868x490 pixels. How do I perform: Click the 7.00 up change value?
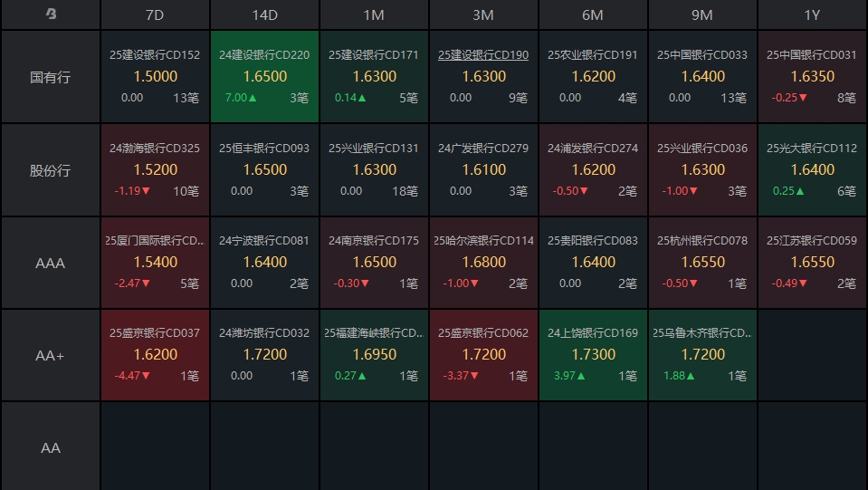pos(241,98)
